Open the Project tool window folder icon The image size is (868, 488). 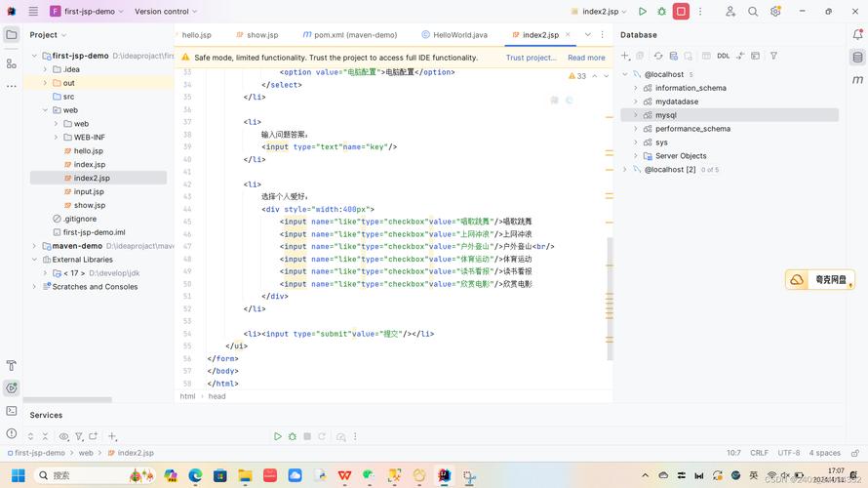click(11, 34)
